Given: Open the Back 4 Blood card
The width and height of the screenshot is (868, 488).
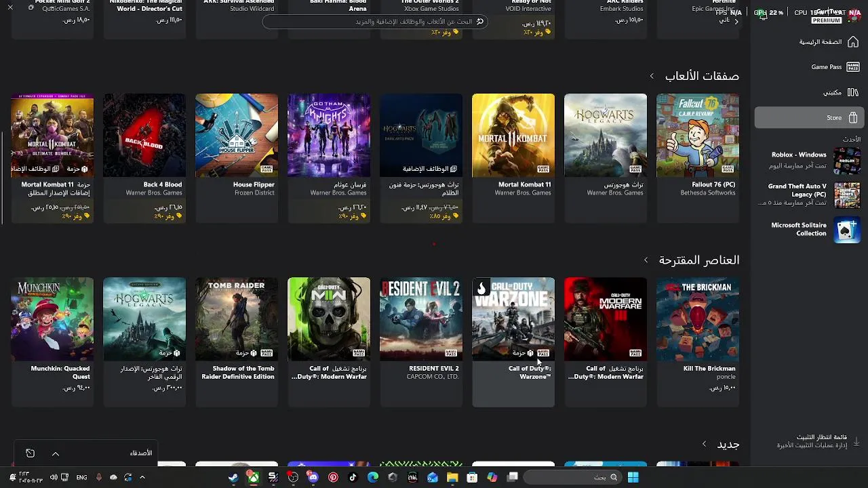Looking at the screenshot, I should (144, 158).
